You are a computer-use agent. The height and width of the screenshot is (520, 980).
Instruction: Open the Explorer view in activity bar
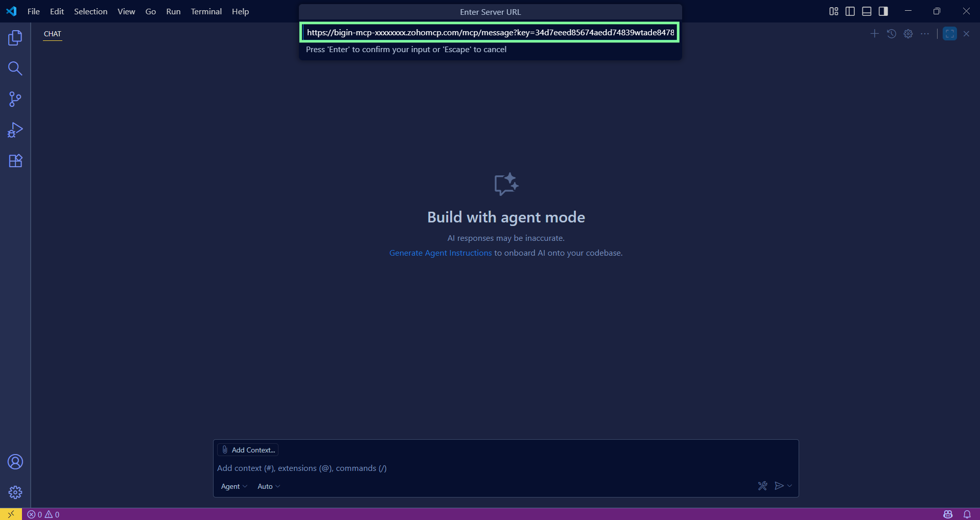15,38
